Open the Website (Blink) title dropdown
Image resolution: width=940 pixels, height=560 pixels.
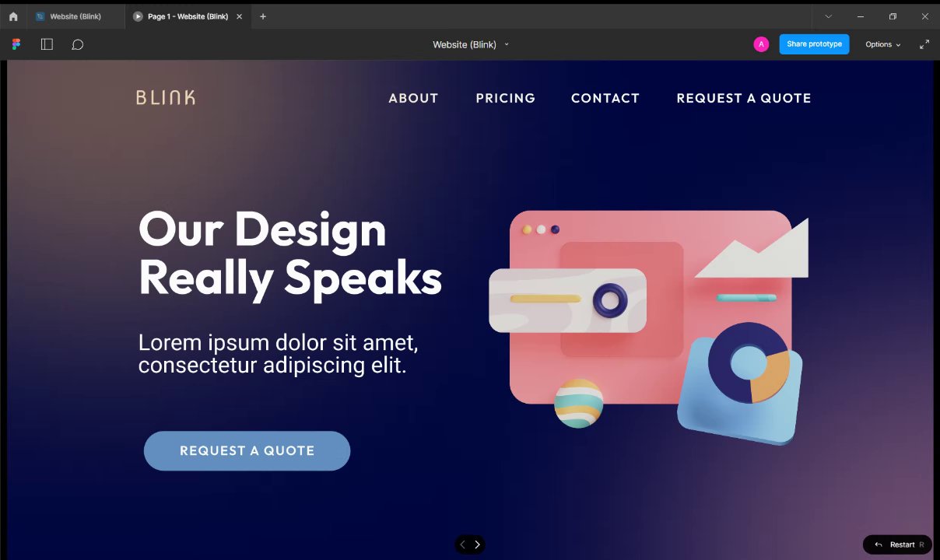(471, 44)
